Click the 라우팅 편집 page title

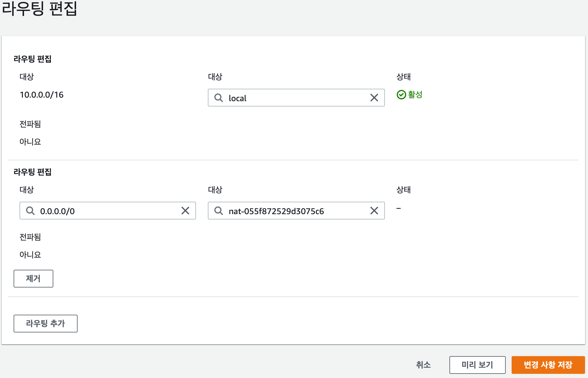[x=39, y=9]
